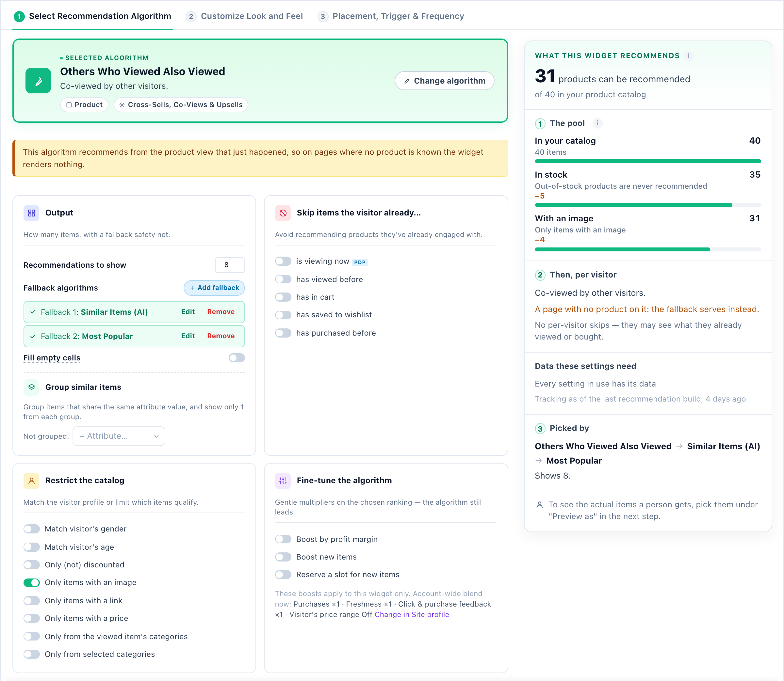784x681 pixels.
Task: Open Change in Site profile link
Action: tap(412, 614)
